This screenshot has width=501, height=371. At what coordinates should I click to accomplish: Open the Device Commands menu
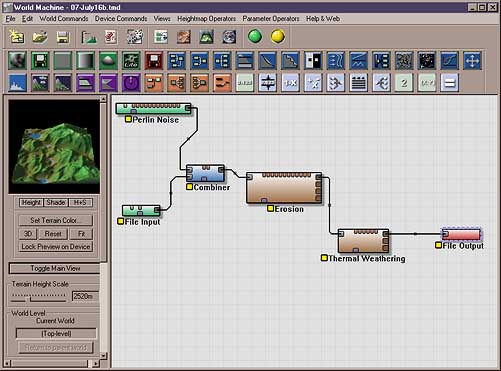pyautogui.click(x=121, y=19)
